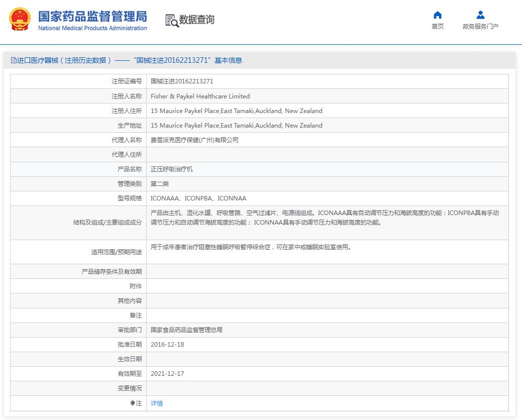Click the expiry date 2021-12-17
This screenshot has width=522, height=420.
pos(167,374)
